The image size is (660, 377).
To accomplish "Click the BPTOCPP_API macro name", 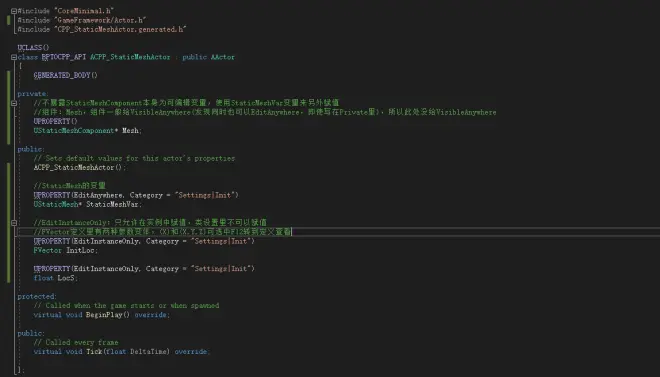I will [x=64, y=57].
